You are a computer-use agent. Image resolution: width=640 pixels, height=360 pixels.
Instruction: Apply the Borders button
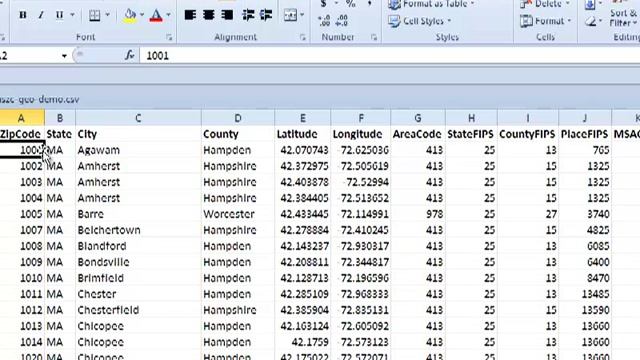pyautogui.click(x=95, y=16)
